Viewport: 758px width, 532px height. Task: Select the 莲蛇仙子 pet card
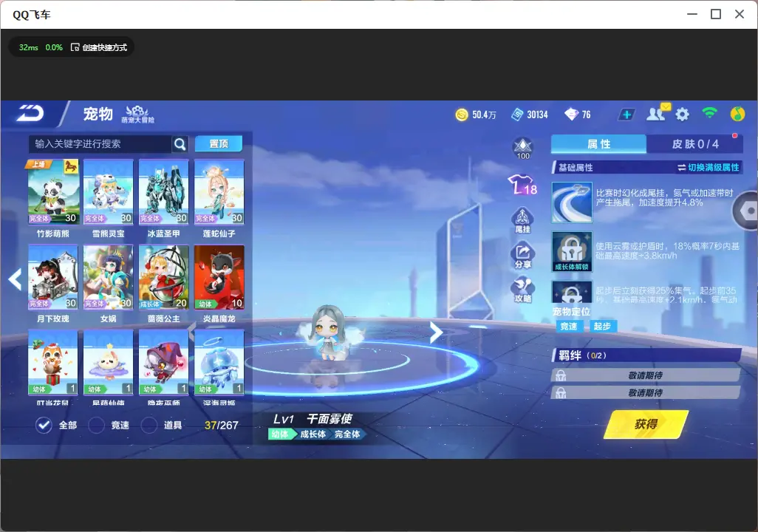coord(219,192)
